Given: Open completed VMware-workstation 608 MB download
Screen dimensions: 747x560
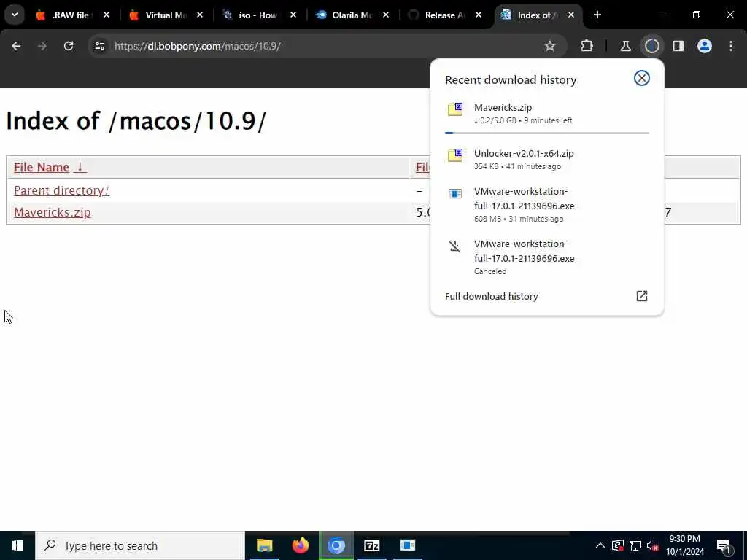Looking at the screenshot, I should point(547,205).
